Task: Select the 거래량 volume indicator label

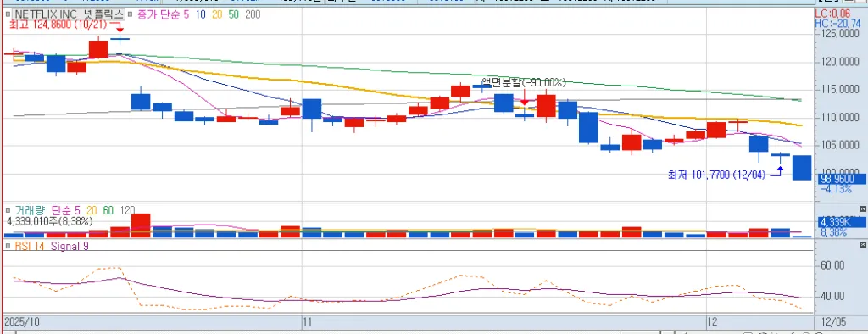Action: [31, 210]
